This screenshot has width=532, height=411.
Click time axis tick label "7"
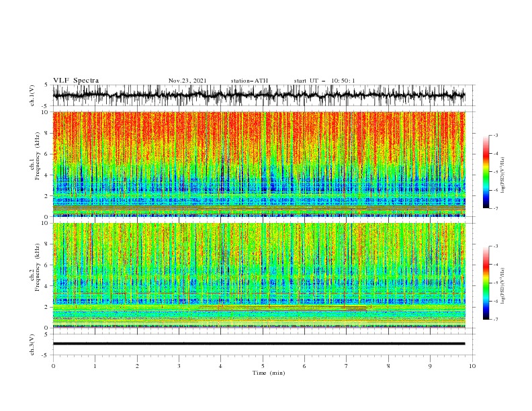[347, 366]
